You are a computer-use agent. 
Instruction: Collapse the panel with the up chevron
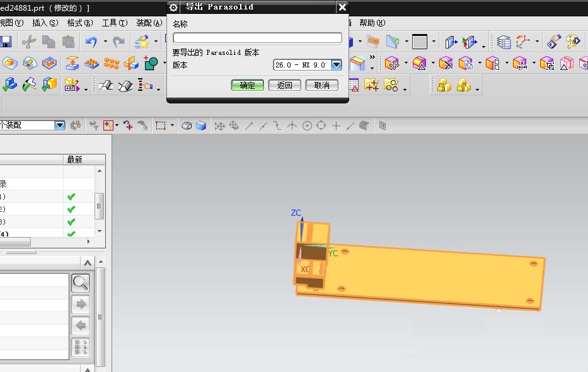coord(88,263)
